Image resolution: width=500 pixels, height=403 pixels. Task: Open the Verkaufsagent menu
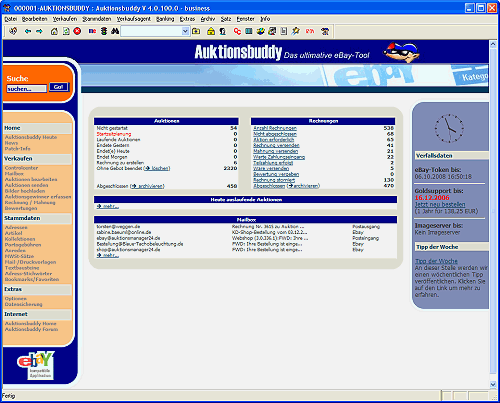click(x=133, y=19)
